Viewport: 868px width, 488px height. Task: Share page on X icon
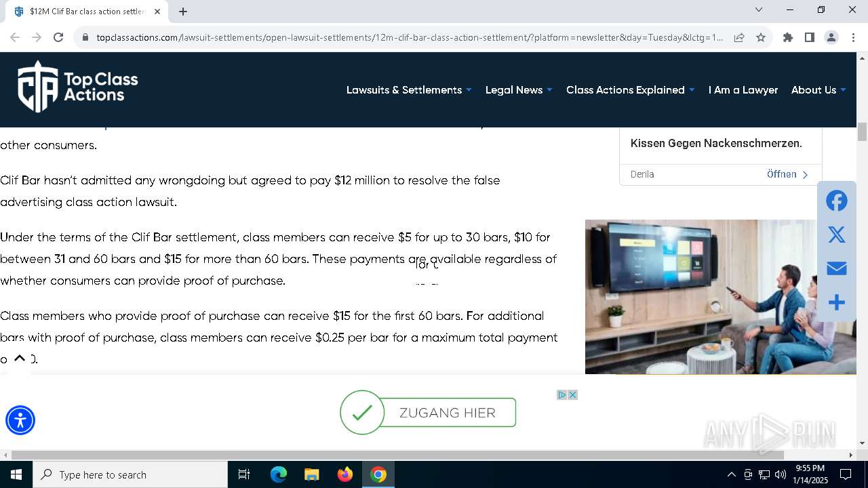(x=837, y=235)
